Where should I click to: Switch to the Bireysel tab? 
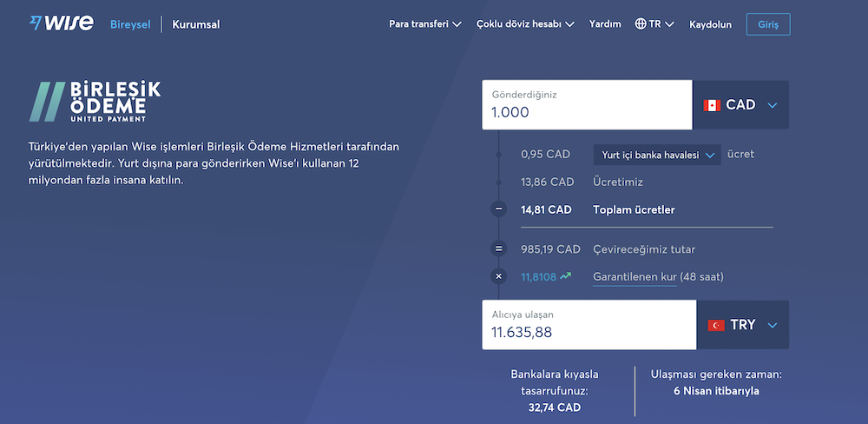tap(130, 24)
